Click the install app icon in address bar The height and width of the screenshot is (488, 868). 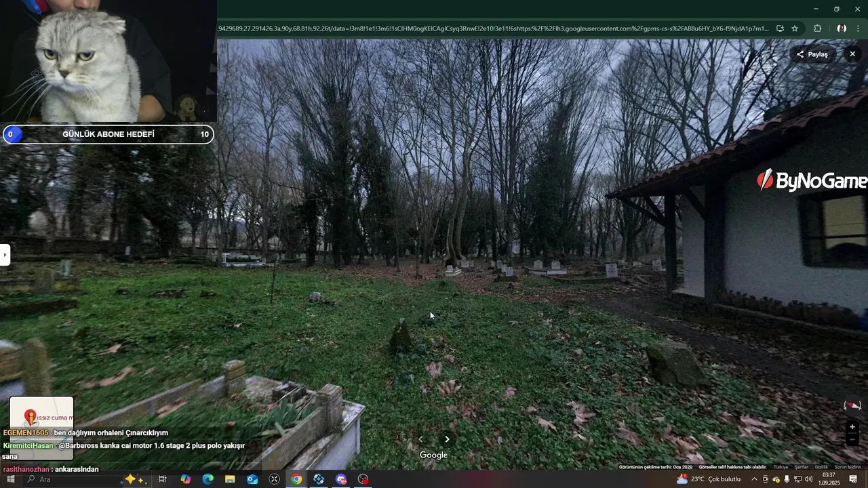[x=780, y=28]
